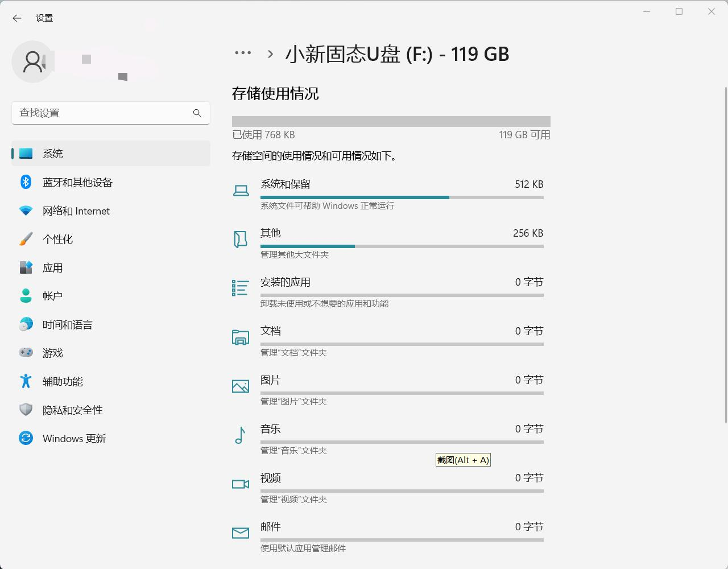Open 辅助功能 settings
The image size is (728, 569).
tap(111, 381)
